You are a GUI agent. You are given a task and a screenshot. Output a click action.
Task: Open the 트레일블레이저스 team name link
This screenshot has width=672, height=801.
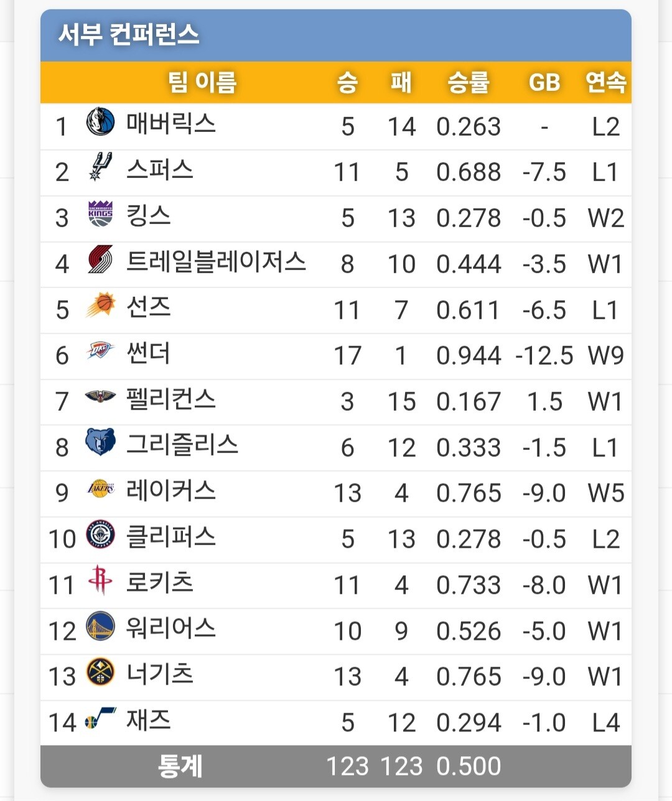click(x=216, y=261)
